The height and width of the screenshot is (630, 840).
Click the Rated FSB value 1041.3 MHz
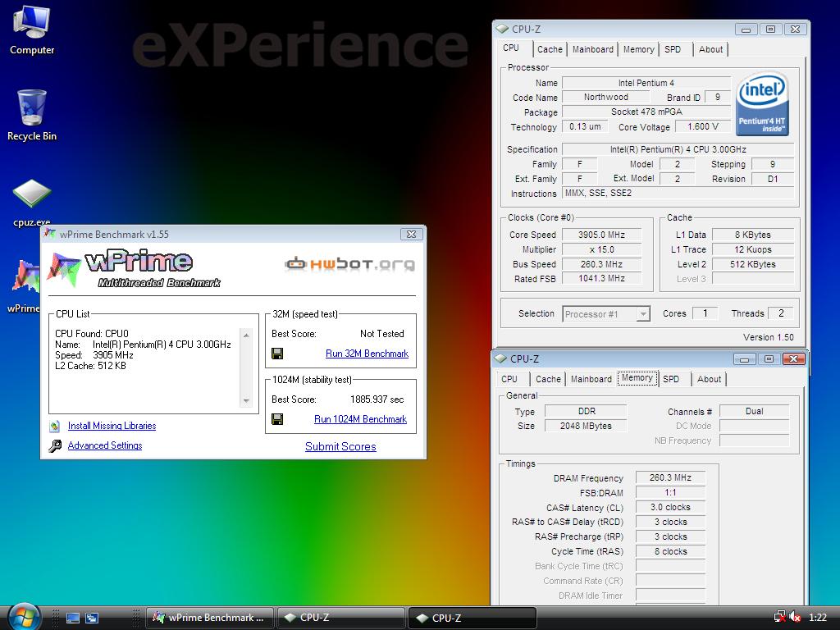click(x=601, y=279)
